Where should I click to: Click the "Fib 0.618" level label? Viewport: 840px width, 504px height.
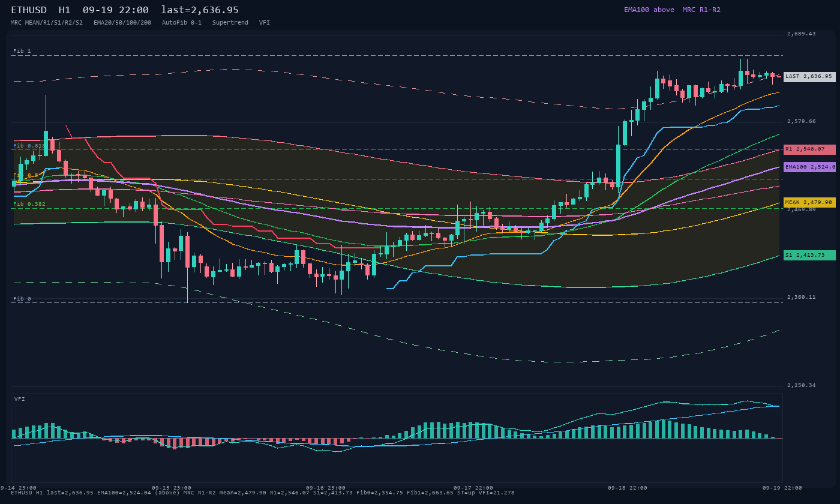coord(29,146)
